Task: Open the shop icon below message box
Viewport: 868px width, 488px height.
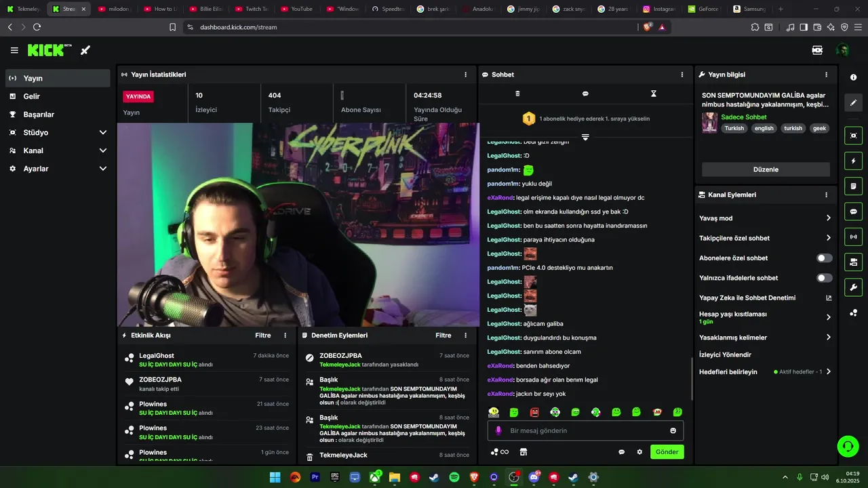Action: click(523, 452)
